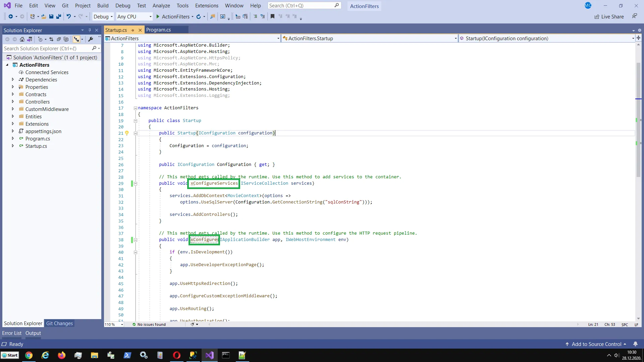Click Add to Source Control
Screen dimensions: 644x362
coord(596,344)
